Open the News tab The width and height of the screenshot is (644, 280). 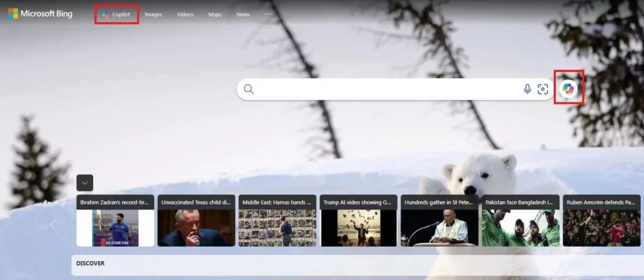click(x=243, y=14)
